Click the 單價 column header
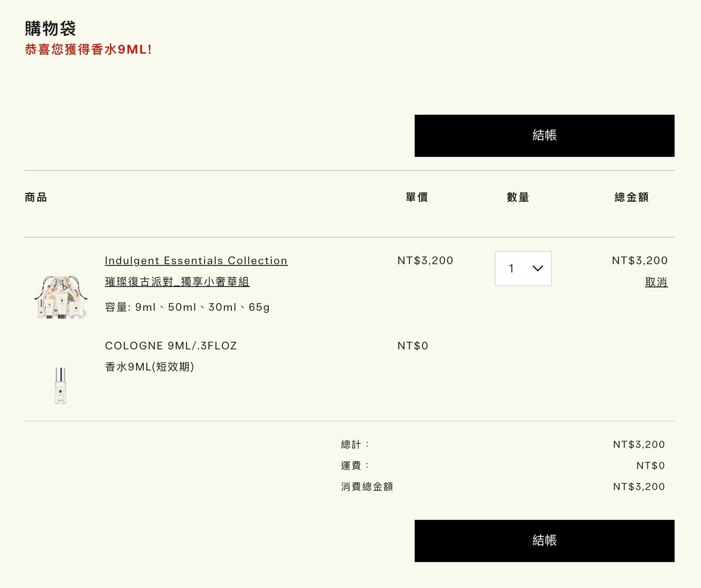 [x=417, y=198]
